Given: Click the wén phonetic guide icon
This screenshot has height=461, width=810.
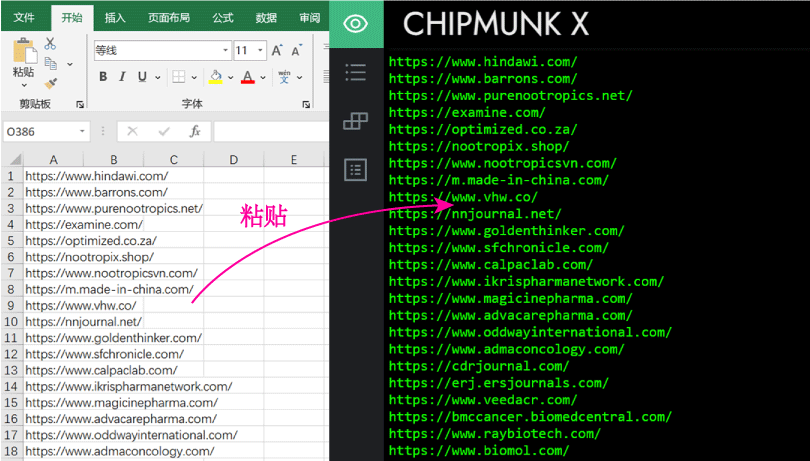Looking at the screenshot, I should point(284,77).
